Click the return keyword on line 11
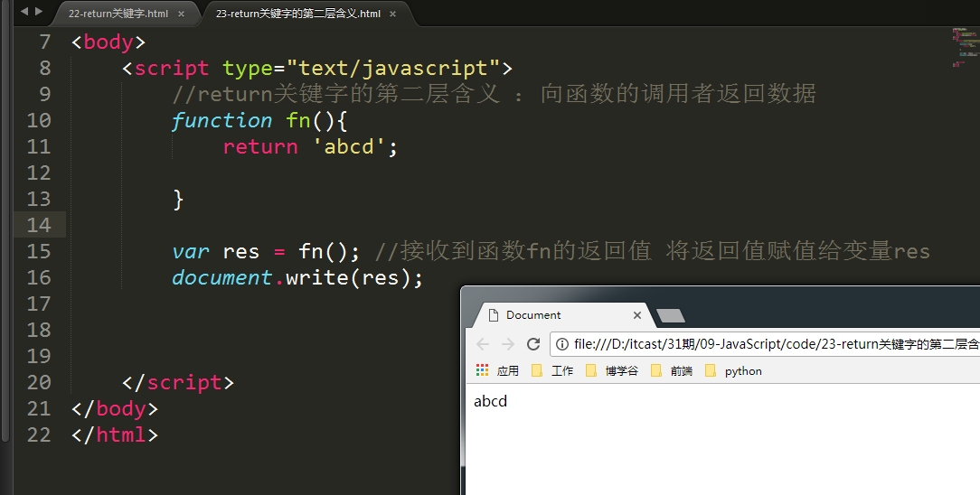 pos(260,146)
